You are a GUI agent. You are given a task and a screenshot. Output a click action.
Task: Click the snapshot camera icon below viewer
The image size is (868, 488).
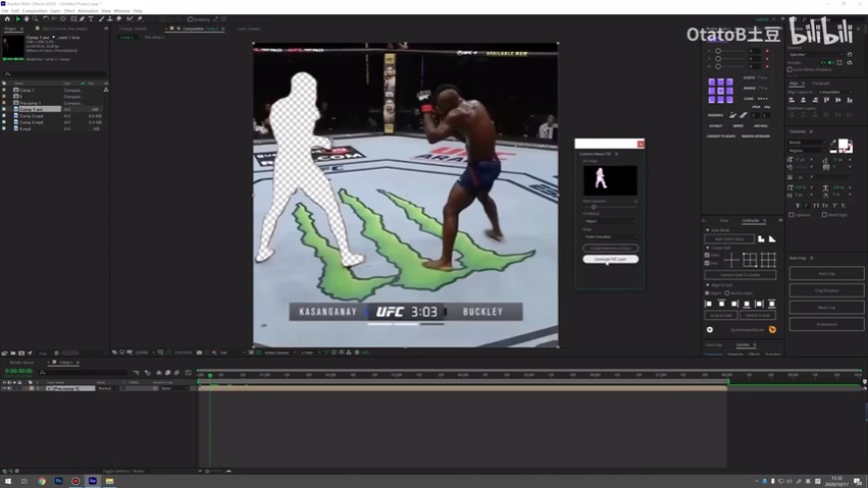pyautogui.click(x=199, y=352)
